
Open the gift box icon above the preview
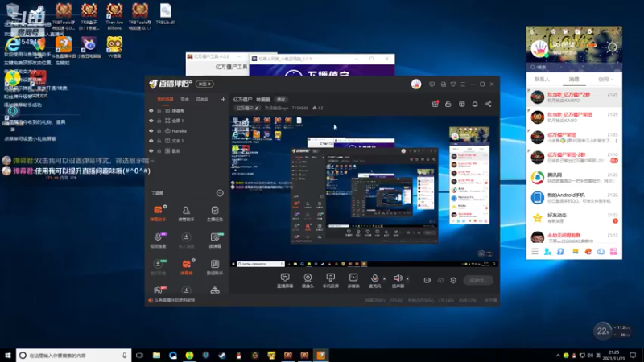(x=435, y=105)
